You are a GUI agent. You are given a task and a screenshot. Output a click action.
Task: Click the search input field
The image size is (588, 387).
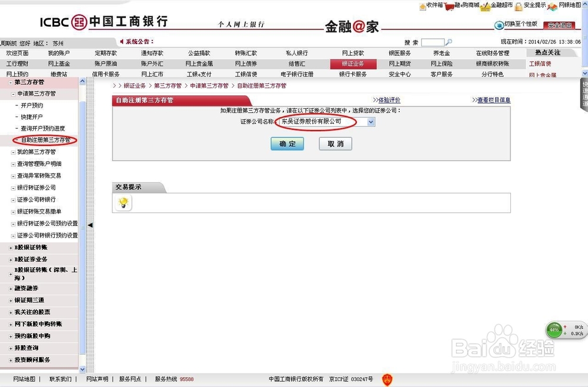click(432, 42)
